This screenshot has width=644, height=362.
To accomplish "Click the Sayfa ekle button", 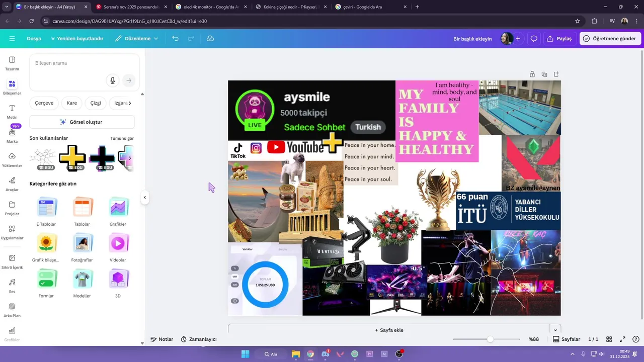I will point(389,330).
